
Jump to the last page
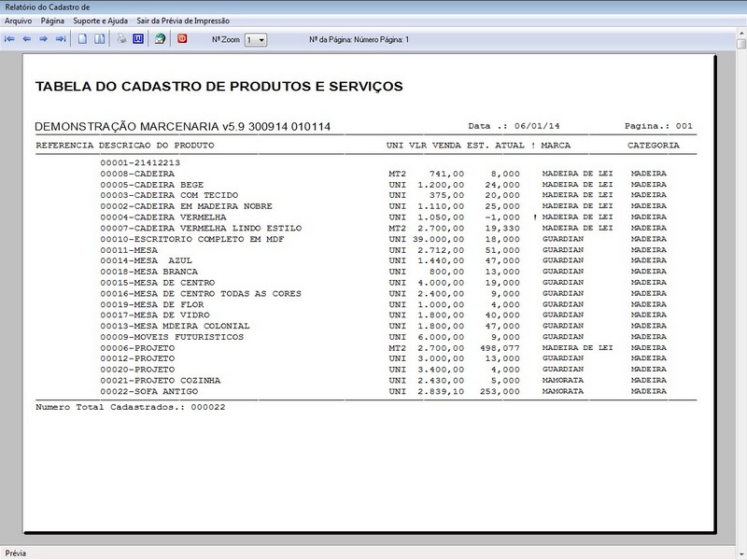[x=62, y=37]
